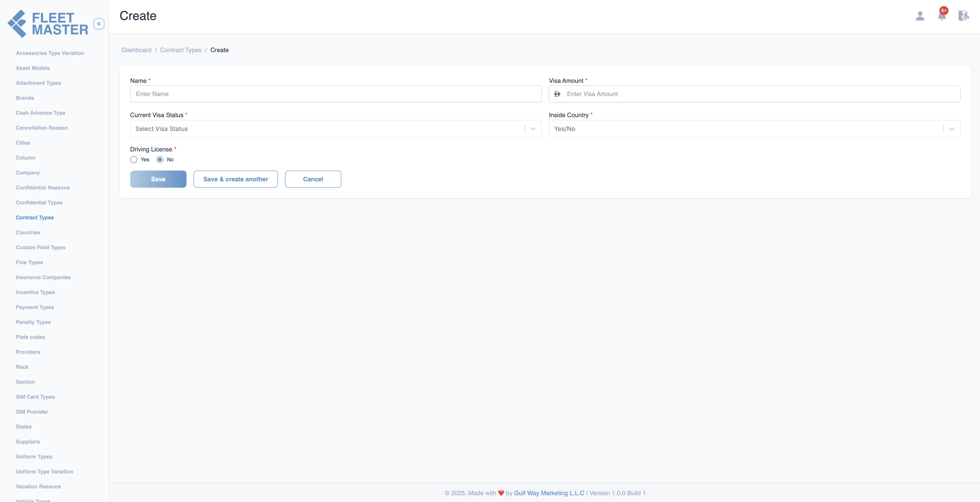Open Rack in sidebar
This screenshot has width=980, height=502.
(22, 367)
